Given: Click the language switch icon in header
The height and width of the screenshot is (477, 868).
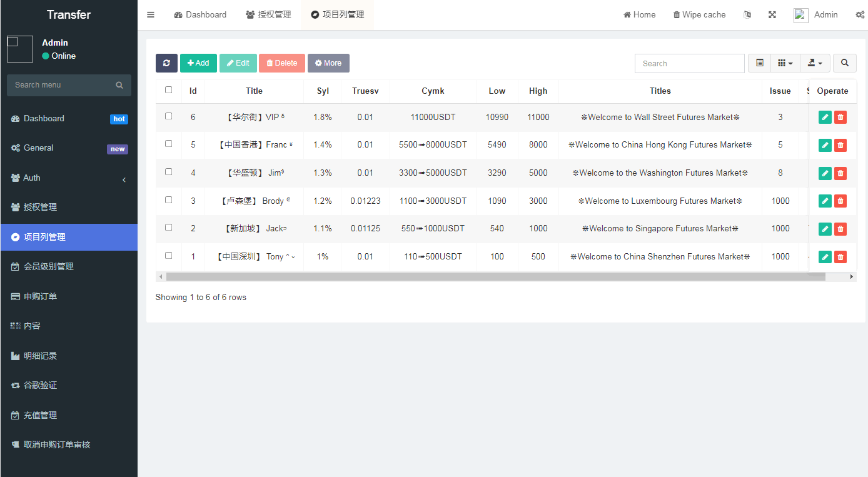Looking at the screenshot, I should [747, 15].
